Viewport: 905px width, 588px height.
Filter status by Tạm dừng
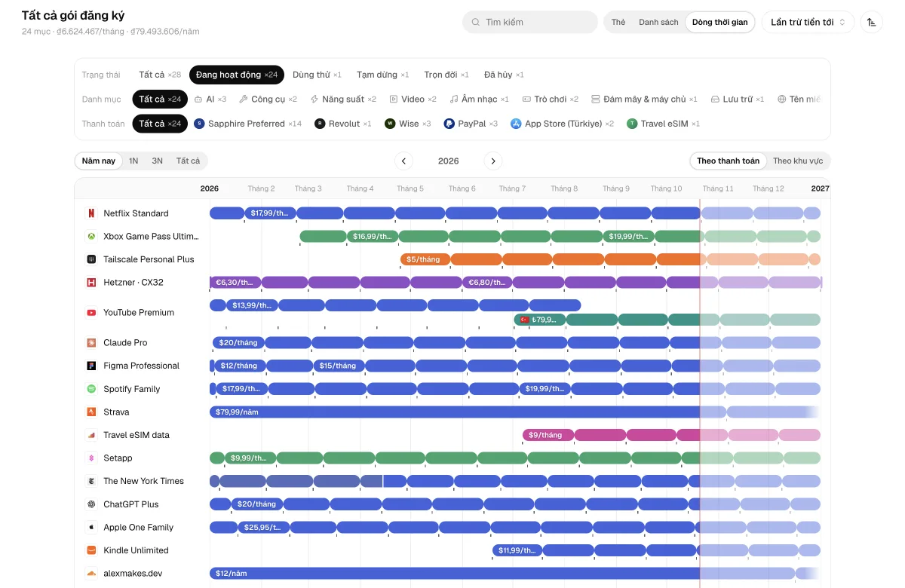[382, 75]
